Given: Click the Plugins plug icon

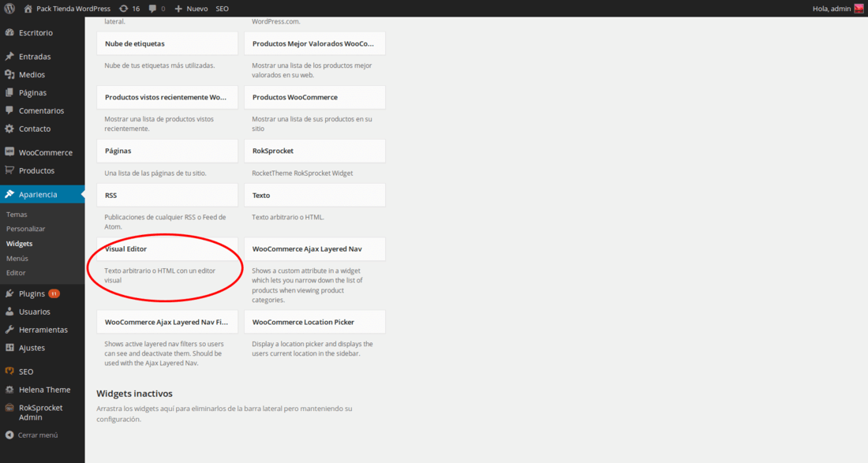Looking at the screenshot, I should (9, 293).
